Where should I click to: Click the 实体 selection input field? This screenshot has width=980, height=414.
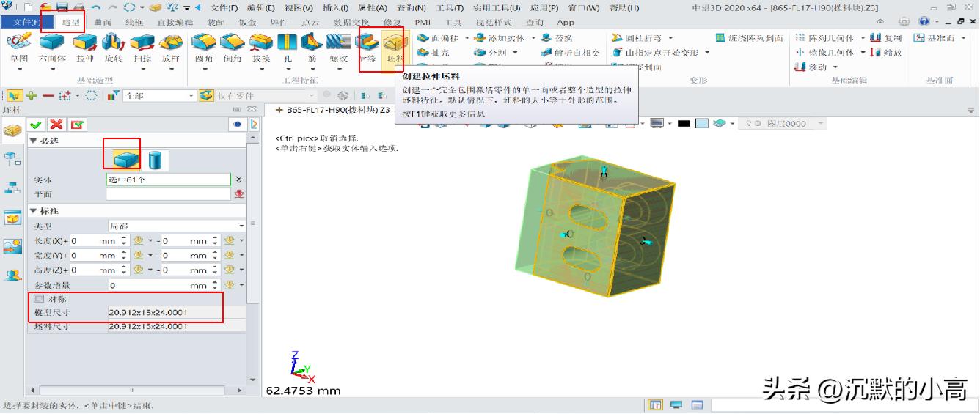[168, 180]
